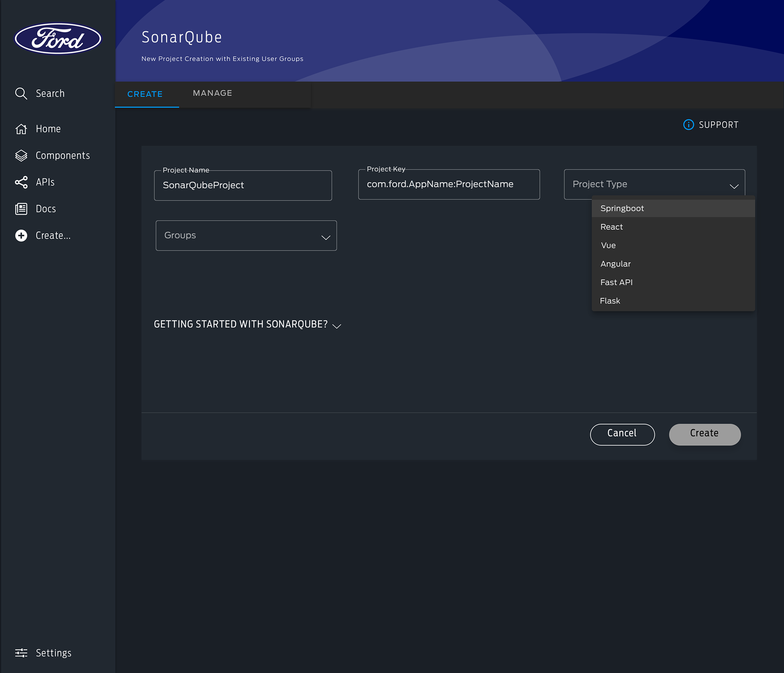The height and width of the screenshot is (673, 784).
Task: Click the Search magnifier icon
Action: 21,93
